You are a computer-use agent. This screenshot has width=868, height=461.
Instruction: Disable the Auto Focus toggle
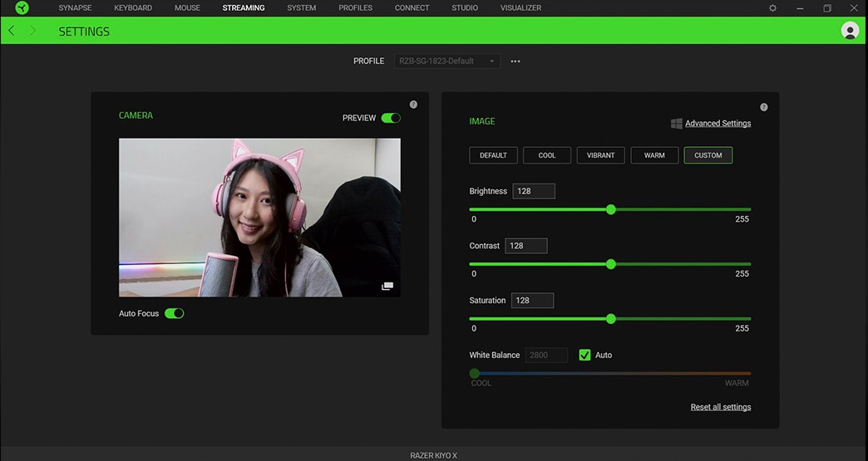[x=174, y=313]
